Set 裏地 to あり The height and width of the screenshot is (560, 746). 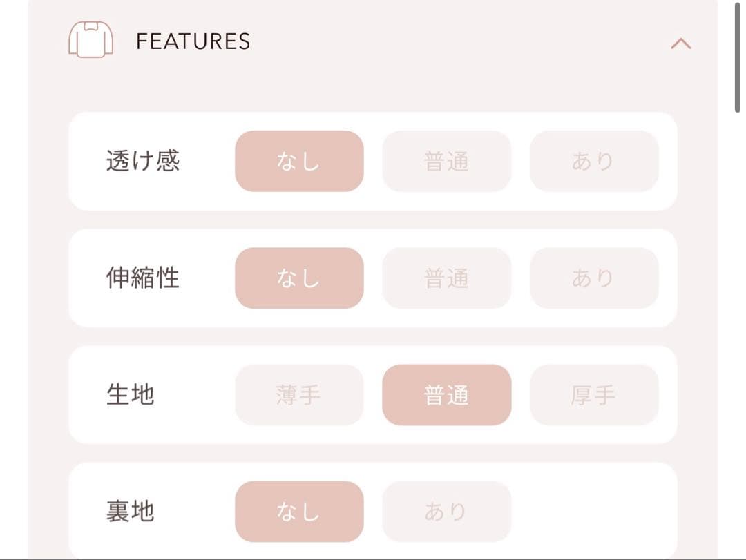point(446,512)
